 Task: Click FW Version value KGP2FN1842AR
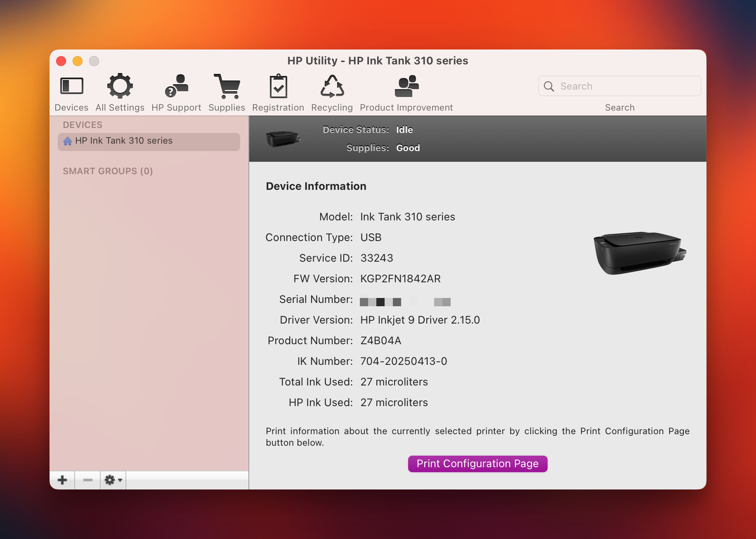click(400, 279)
